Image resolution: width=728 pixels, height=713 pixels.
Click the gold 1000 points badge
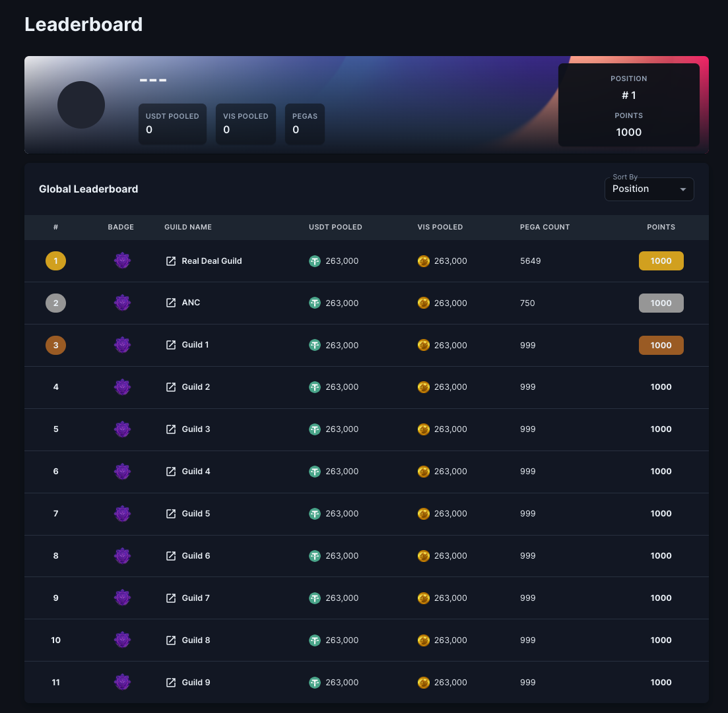tap(661, 261)
